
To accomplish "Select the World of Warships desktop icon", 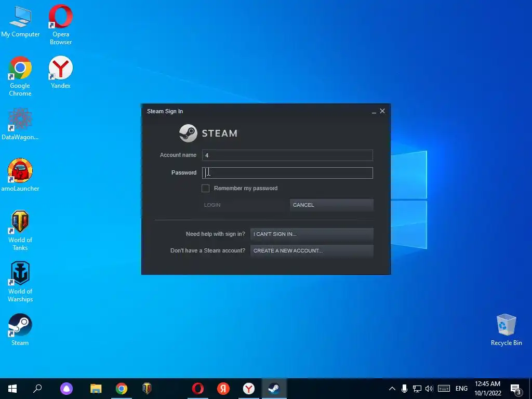I will 20,282.
